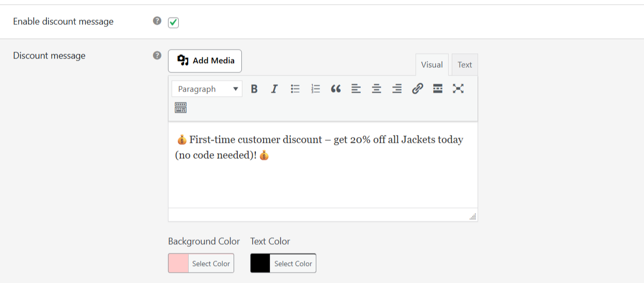
Task: Click the 'Enable discount message' label
Action: 63,21
